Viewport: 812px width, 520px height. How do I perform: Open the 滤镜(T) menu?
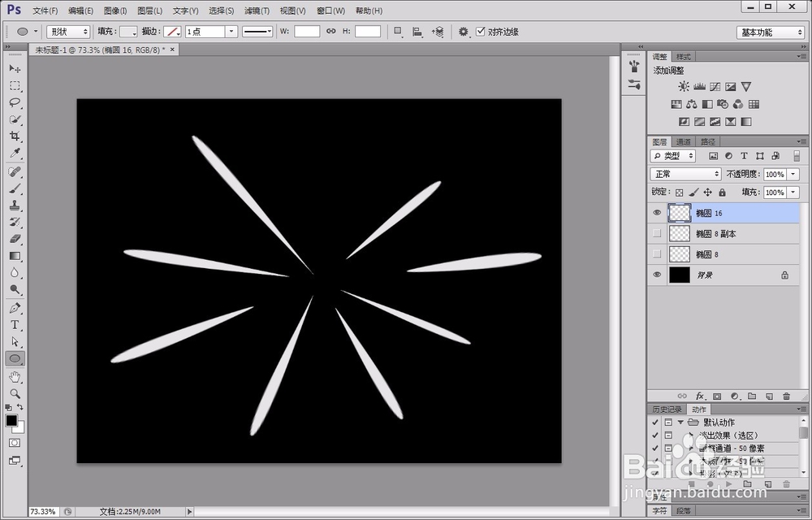point(257,11)
